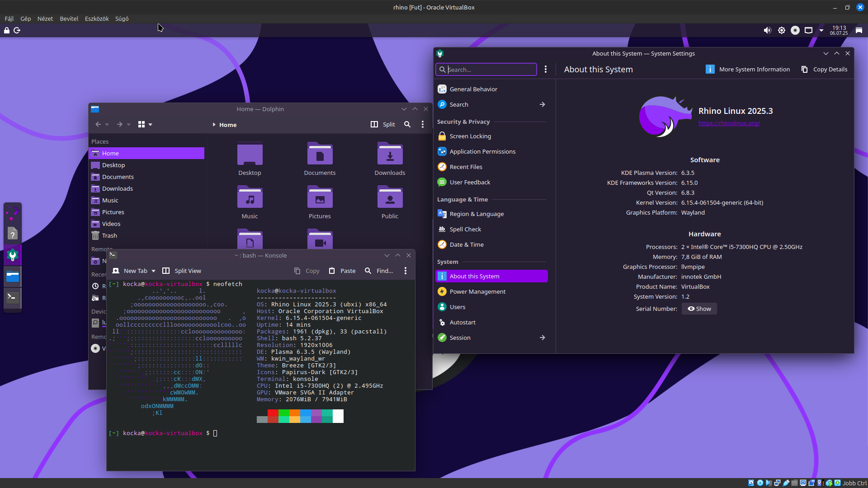Expand the Search settings category arrow
Image resolution: width=868 pixels, height=488 pixels.
[542, 104]
